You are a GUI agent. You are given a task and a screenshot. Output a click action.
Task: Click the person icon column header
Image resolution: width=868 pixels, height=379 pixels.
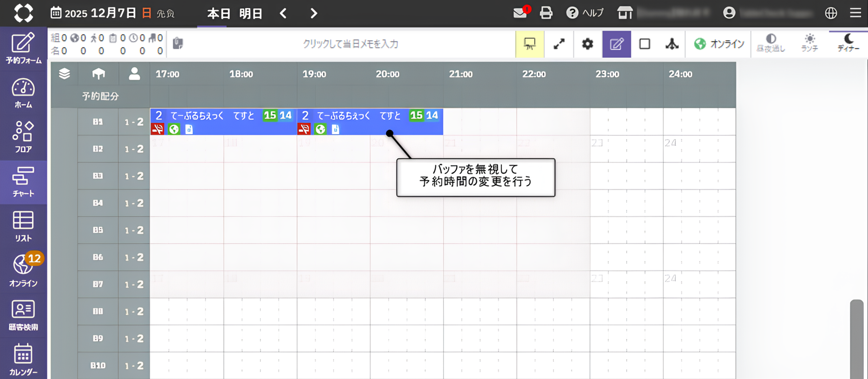[134, 74]
